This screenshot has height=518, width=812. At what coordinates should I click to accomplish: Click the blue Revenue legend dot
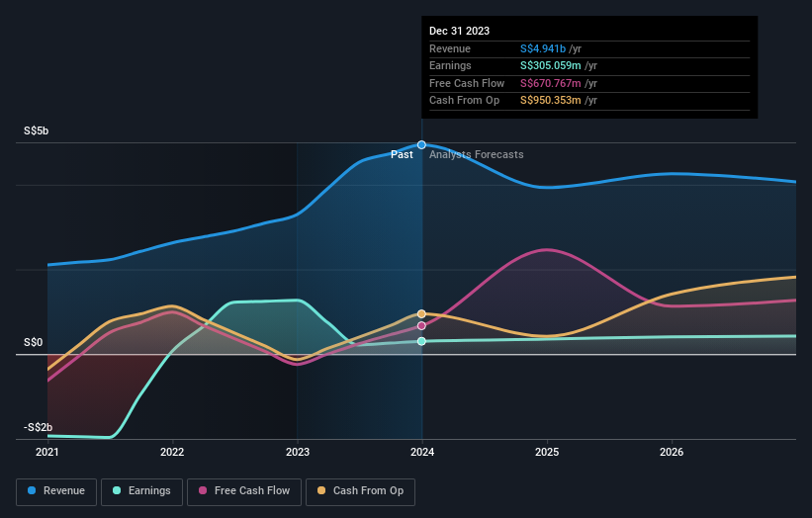(32, 490)
